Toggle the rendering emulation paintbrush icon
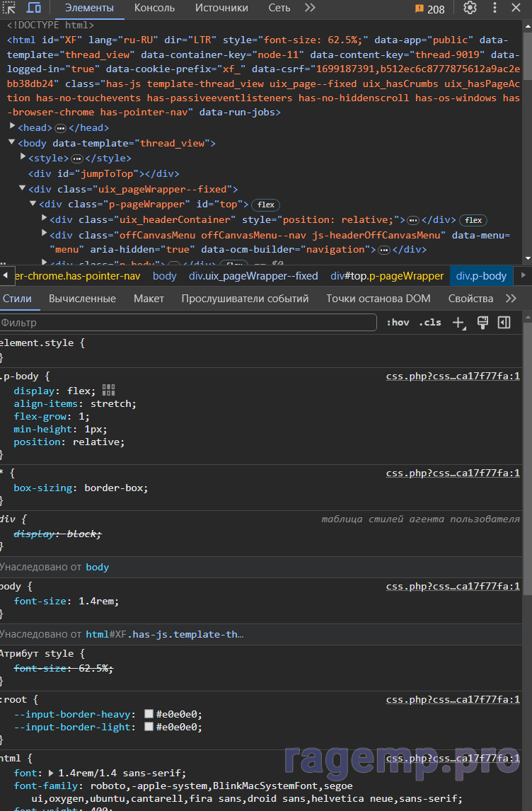The height and width of the screenshot is (811, 532). pos(482,323)
